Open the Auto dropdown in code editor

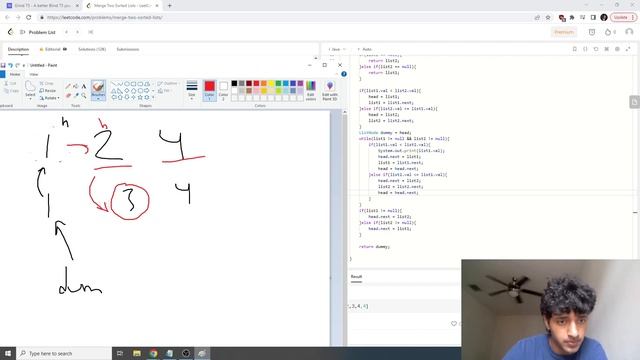pos(365,49)
